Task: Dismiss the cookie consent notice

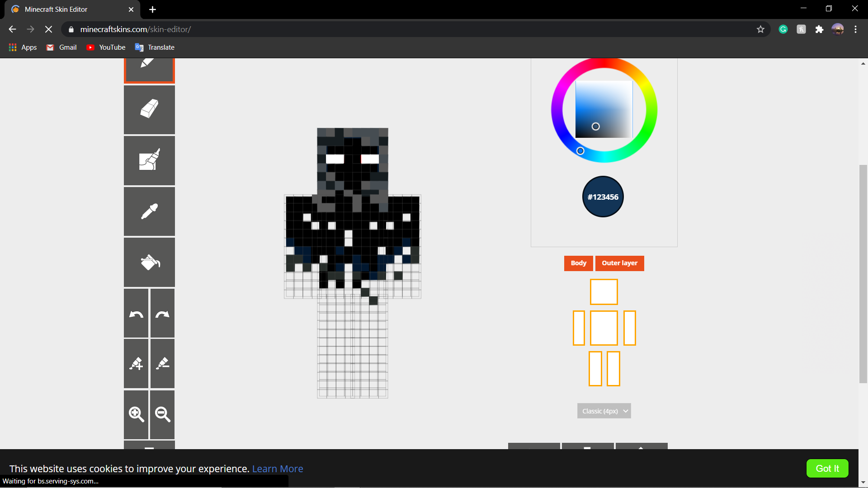Action: 827,468
